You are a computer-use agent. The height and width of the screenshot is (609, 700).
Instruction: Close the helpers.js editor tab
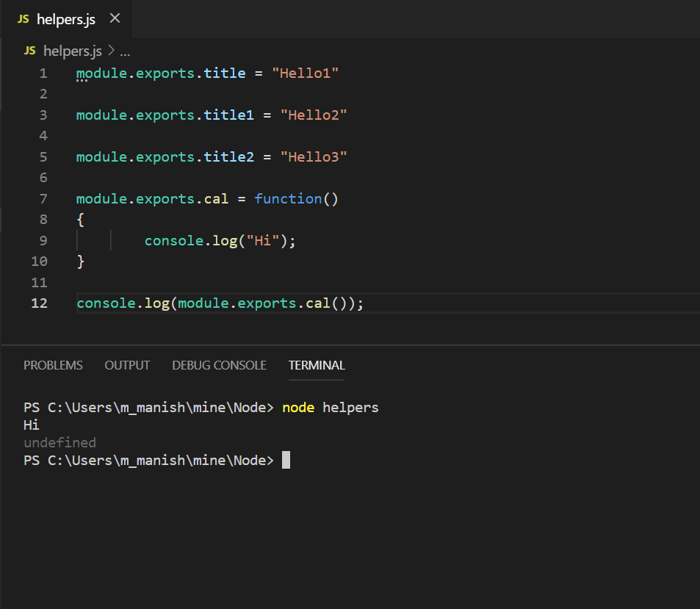pos(114,19)
